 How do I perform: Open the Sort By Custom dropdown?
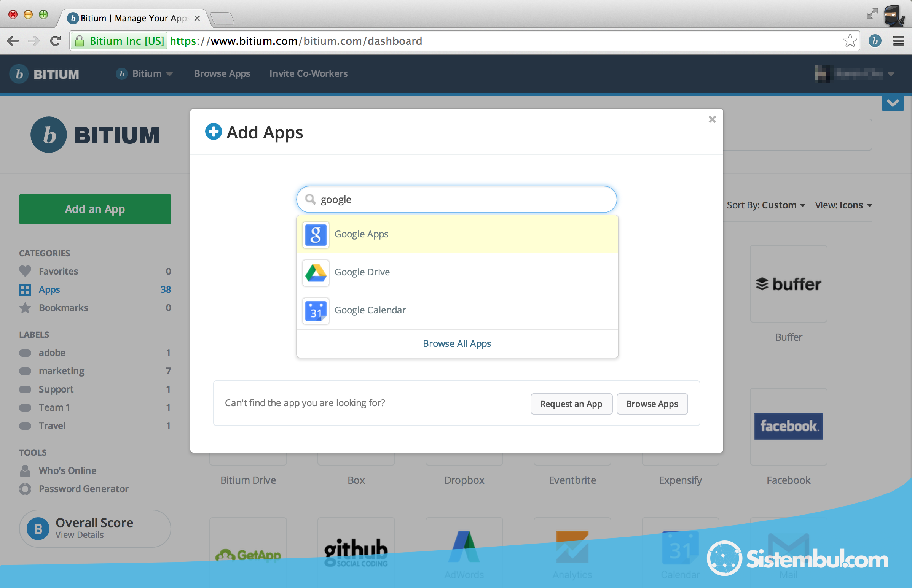tap(766, 205)
